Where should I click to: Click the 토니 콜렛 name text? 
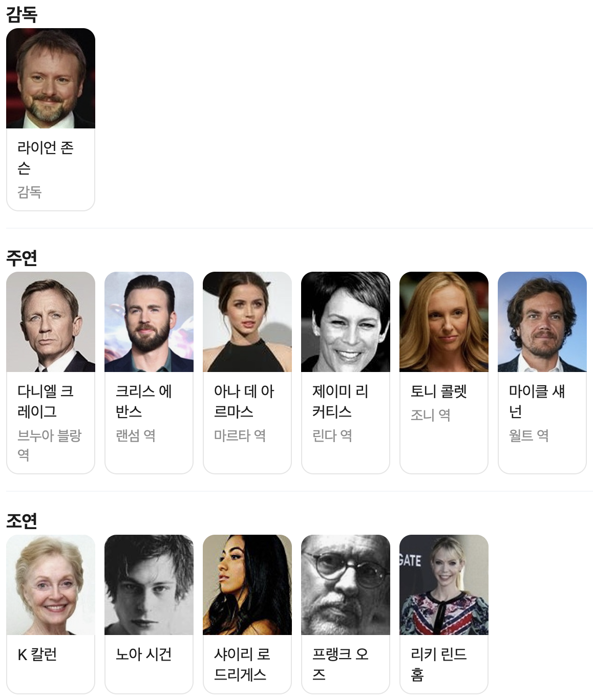pos(439,391)
